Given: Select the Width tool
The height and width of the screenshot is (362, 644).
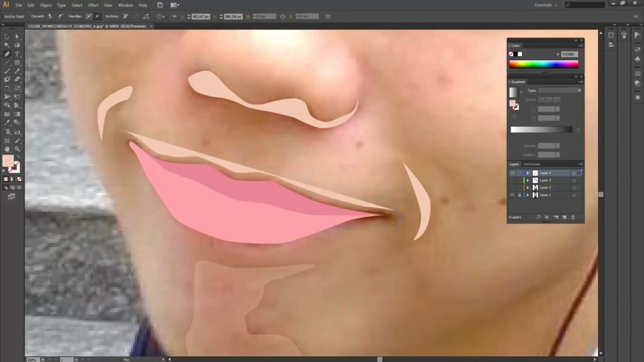Looking at the screenshot, I should pos(7,97).
